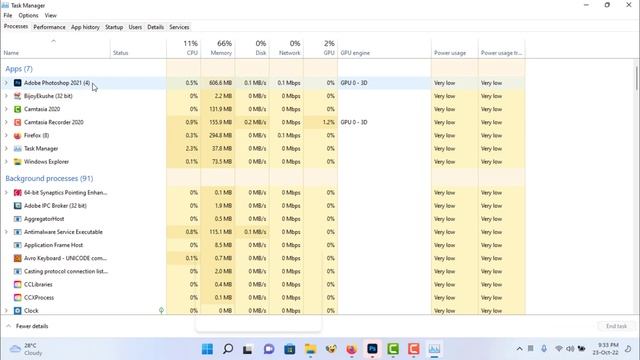Click the green leaf status icon beside Clock
This screenshot has width=640, height=360.
point(161,311)
